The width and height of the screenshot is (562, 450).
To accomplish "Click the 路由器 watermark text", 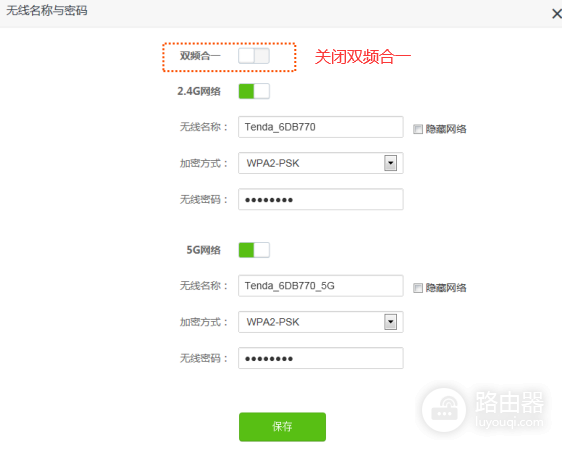I will tap(510, 402).
